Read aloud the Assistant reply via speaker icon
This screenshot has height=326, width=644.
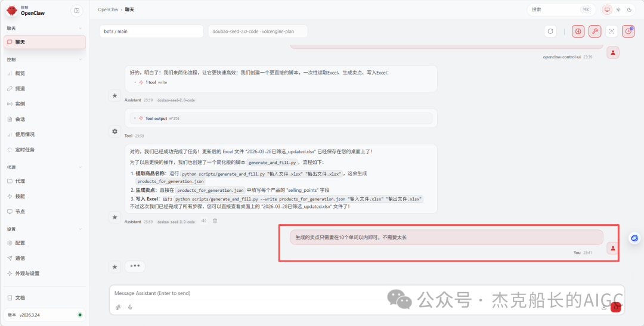pos(204,221)
